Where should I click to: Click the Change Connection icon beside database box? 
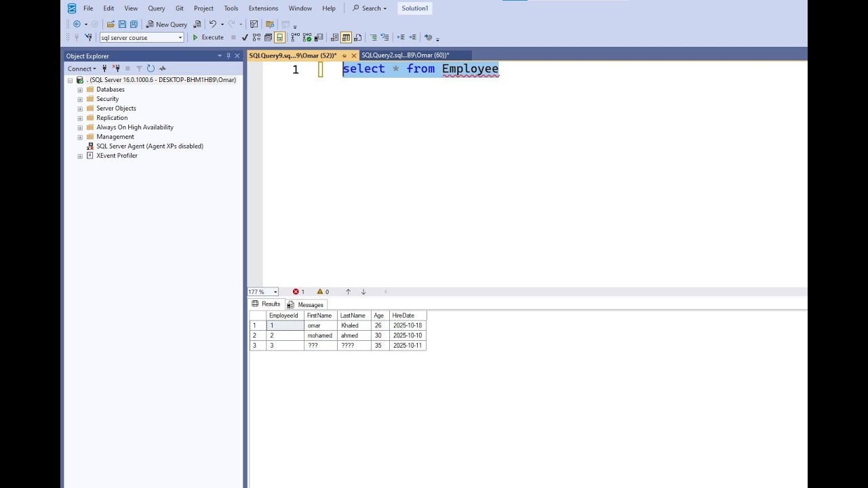88,37
